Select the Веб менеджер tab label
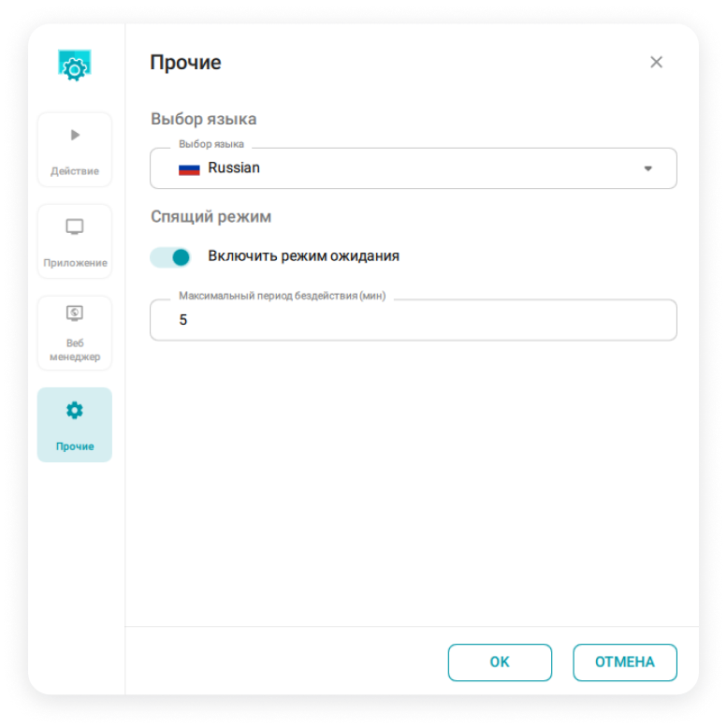Viewport: 727px width, 728px height. click(x=75, y=350)
